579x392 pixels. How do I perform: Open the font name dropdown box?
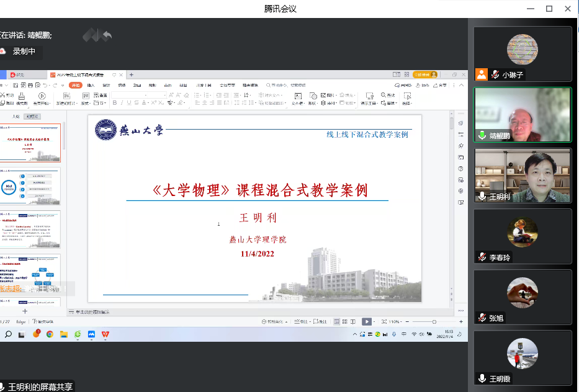pyautogui.click(x=138, y=95)
